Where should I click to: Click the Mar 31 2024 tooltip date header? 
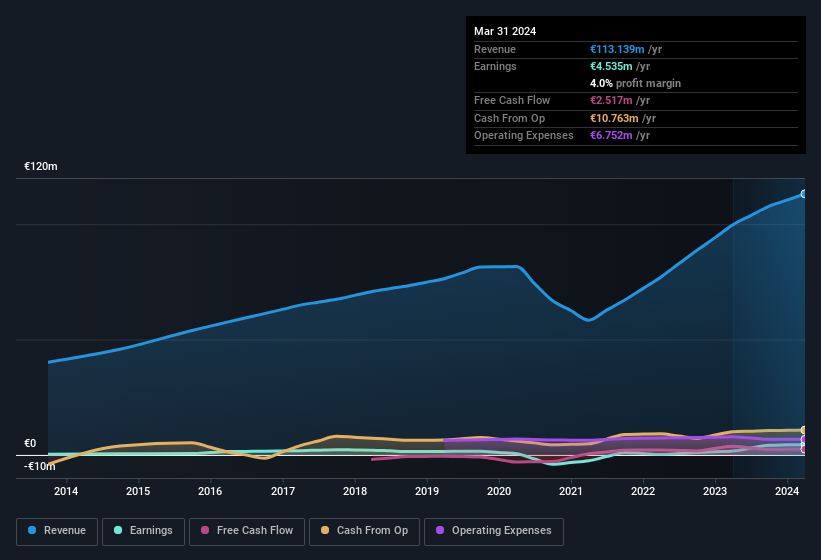coord(505,31)
